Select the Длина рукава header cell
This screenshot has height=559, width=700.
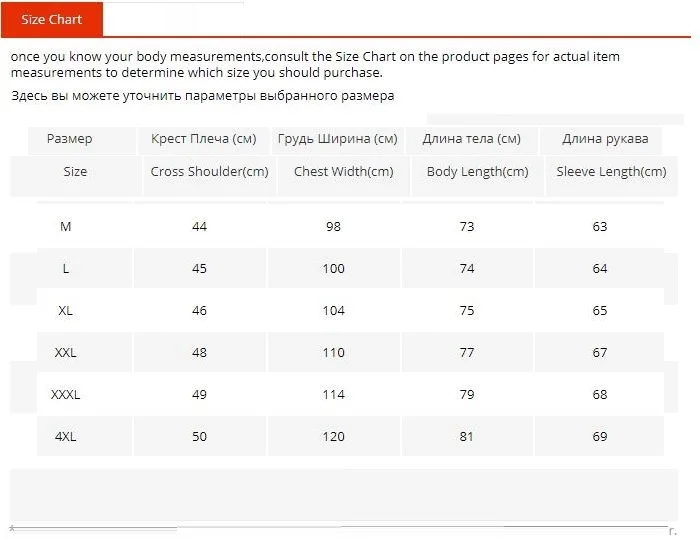(x=605, y=139)
